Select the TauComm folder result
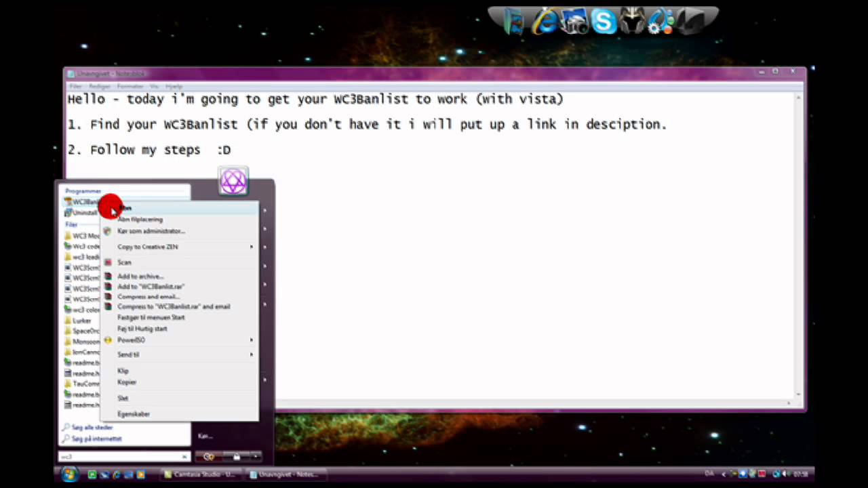The height and width of the screenshot is (488, 868). point(81,384)
